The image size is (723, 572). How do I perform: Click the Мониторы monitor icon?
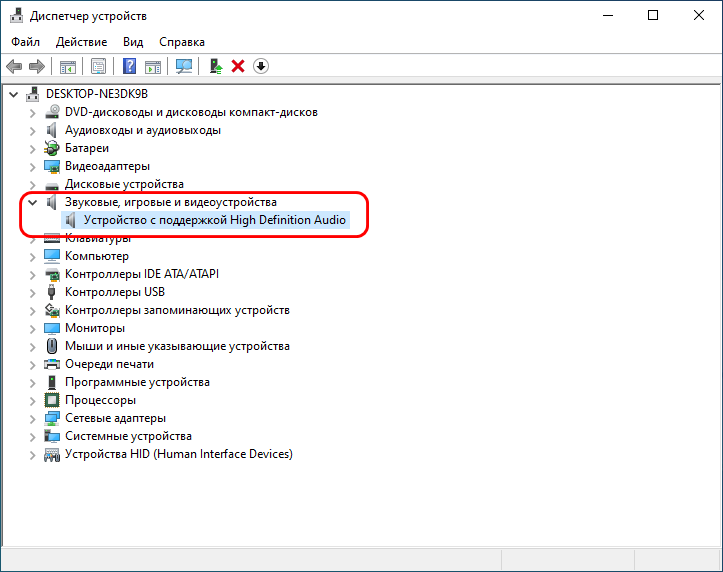(52, 328)
